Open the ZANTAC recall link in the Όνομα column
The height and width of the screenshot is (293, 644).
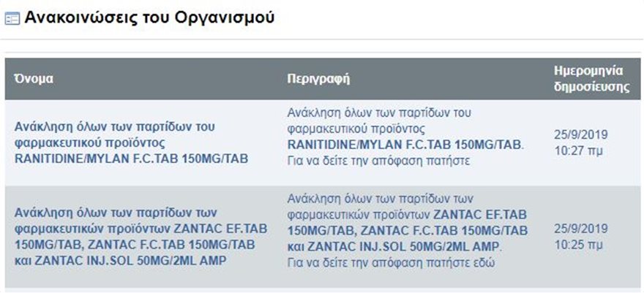coord(141,237)
